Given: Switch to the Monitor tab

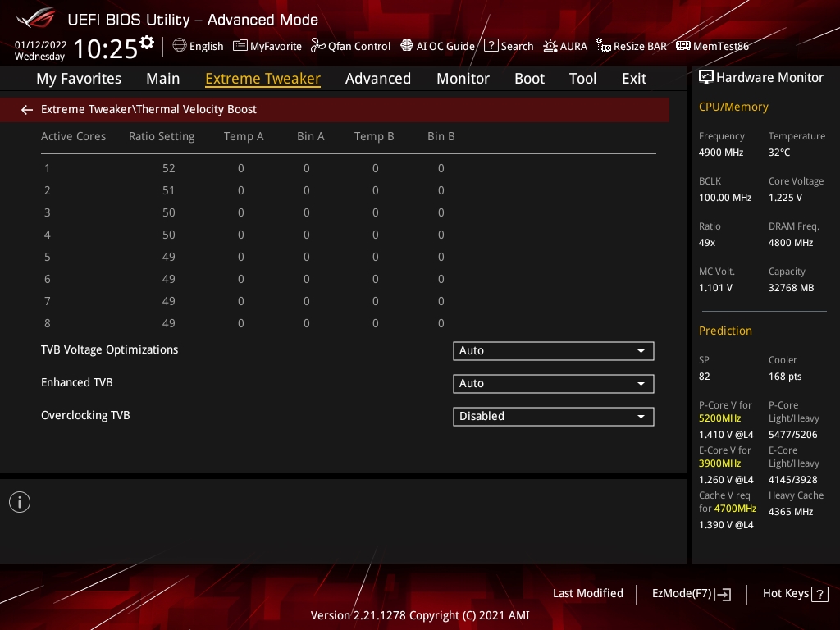Looking at the screenshot, I should click(463, 79).
